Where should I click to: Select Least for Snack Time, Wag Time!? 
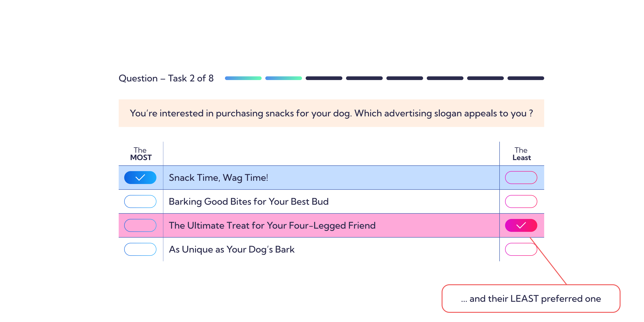521,178
